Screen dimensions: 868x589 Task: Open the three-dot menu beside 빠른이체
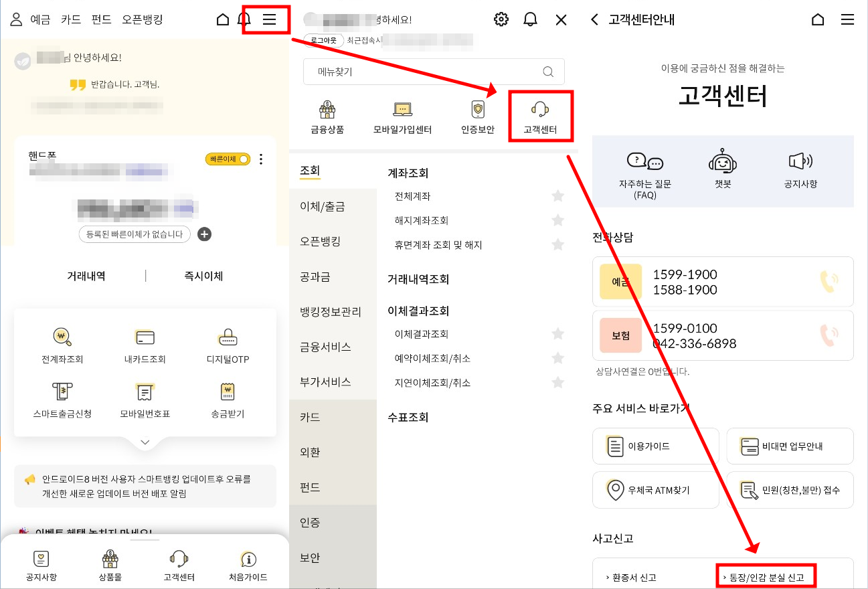[262, 159]
